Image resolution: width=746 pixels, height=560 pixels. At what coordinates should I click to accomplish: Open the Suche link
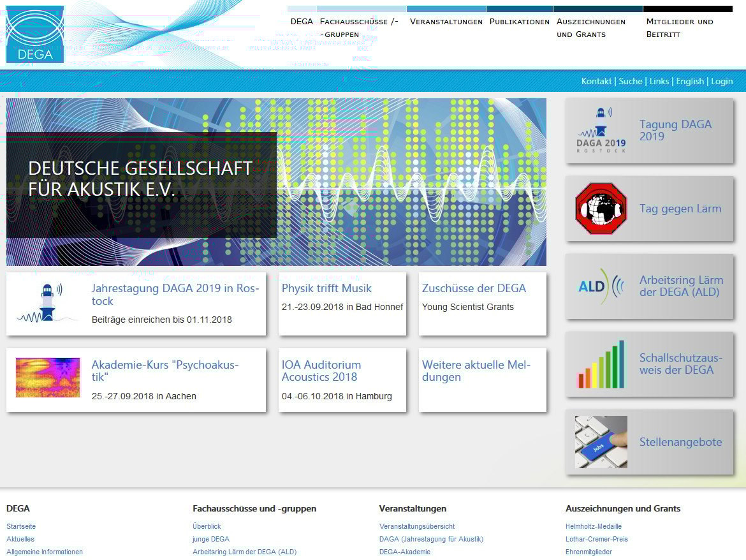click(x=631, y=82)
